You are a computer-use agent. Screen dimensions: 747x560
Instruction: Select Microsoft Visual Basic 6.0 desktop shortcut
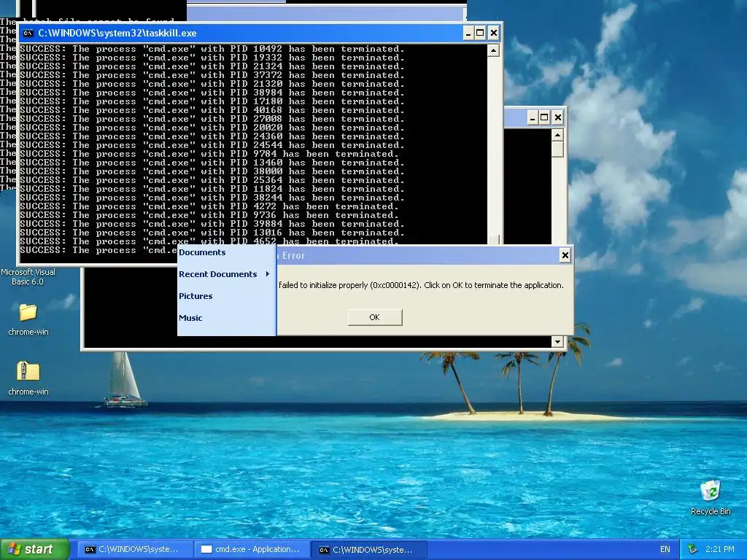pos(28,276)
